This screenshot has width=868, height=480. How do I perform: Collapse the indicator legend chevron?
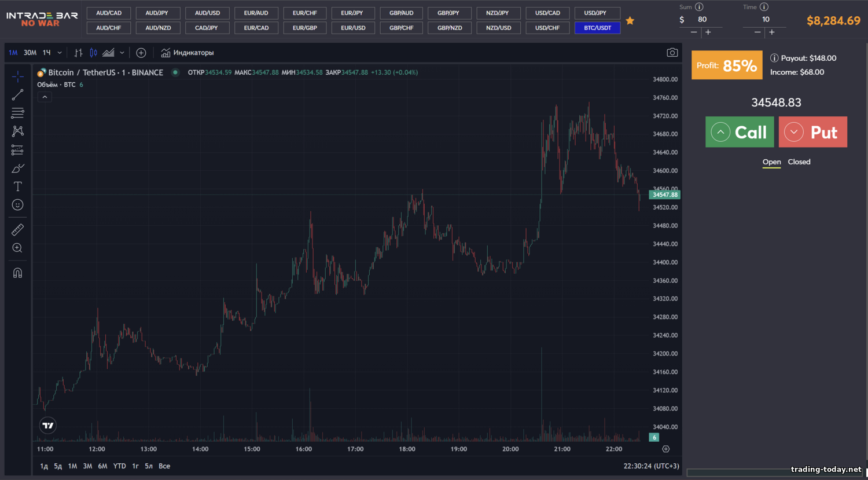[45, 97]
